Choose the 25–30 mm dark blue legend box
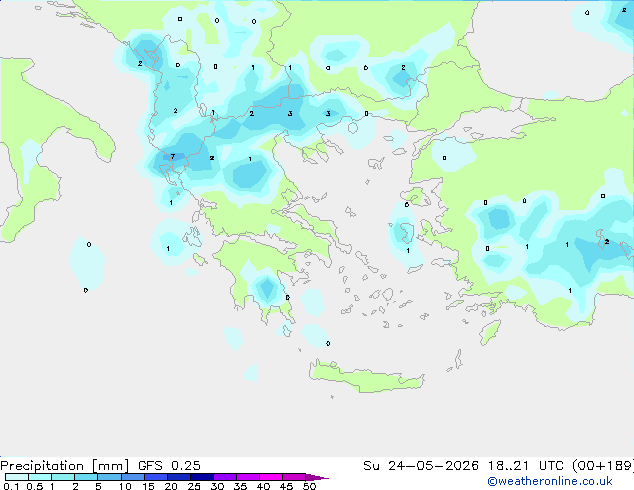Screen dimensions: 634x490 (x=201, y=477)
